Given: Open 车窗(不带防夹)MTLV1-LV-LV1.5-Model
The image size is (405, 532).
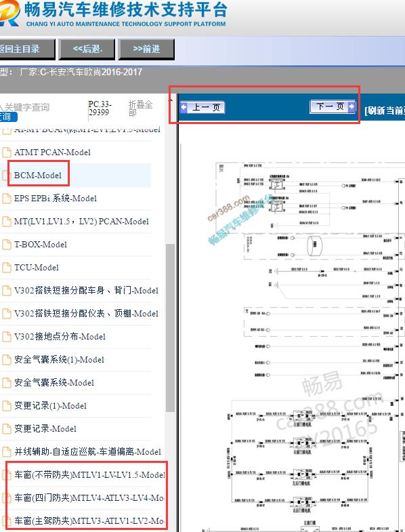Looking at the screenshot, I should click(89, 474).
